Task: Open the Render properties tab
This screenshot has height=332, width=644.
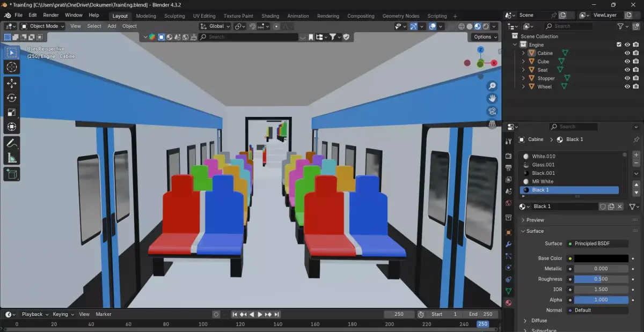Action: pyautogui.click(x=508, y=156)
